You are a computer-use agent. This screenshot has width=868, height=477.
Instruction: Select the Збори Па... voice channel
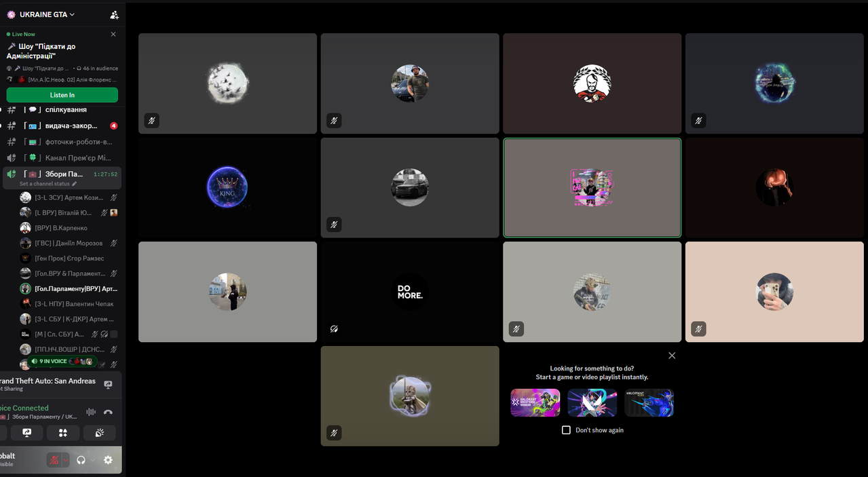click(61, 174)
